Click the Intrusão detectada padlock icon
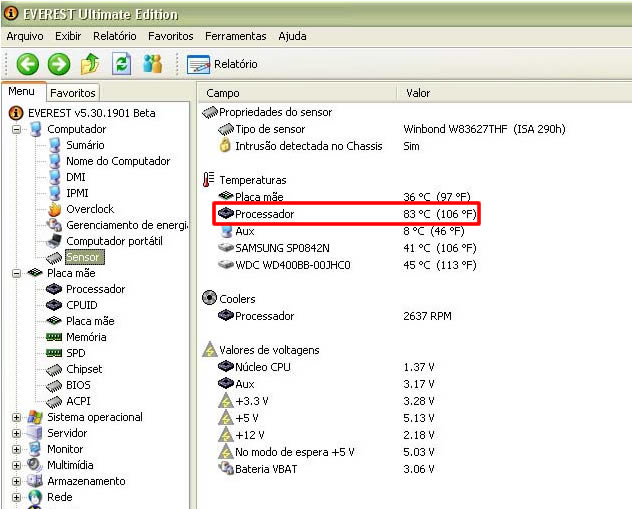 coord(225,145)
